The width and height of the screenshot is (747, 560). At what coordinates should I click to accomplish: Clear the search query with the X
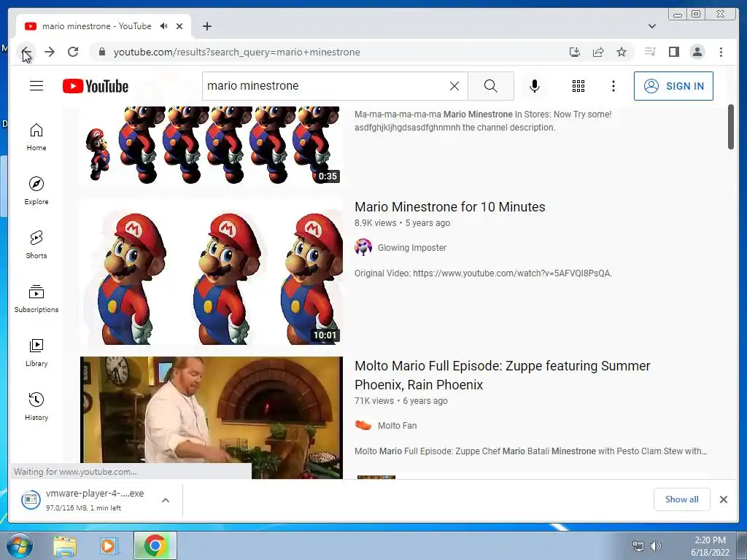pos(454,86)
